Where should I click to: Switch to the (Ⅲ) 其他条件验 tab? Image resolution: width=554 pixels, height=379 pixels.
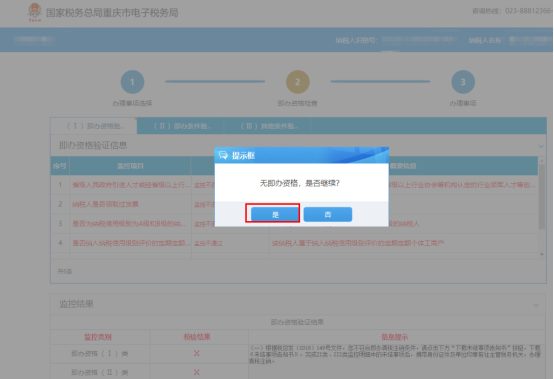coord(268,126)
